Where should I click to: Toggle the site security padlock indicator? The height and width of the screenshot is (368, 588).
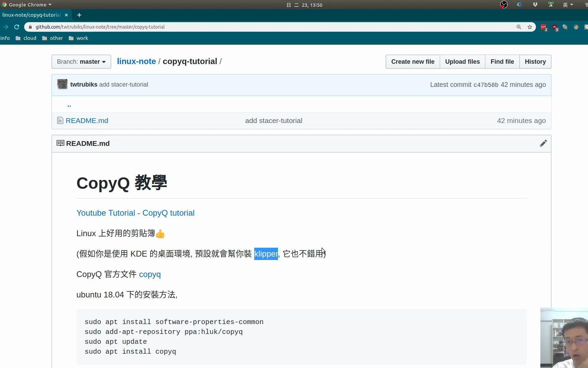tap(30, 27)
